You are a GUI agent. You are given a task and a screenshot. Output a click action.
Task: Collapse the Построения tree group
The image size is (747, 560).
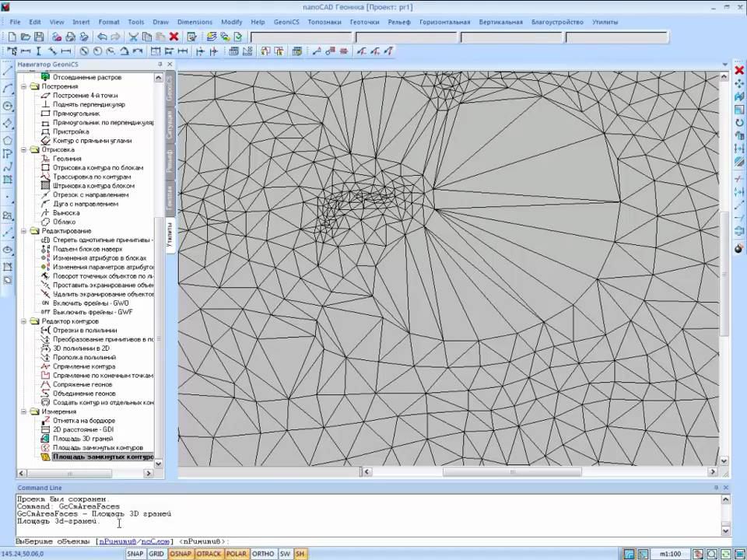coord(24,86)
